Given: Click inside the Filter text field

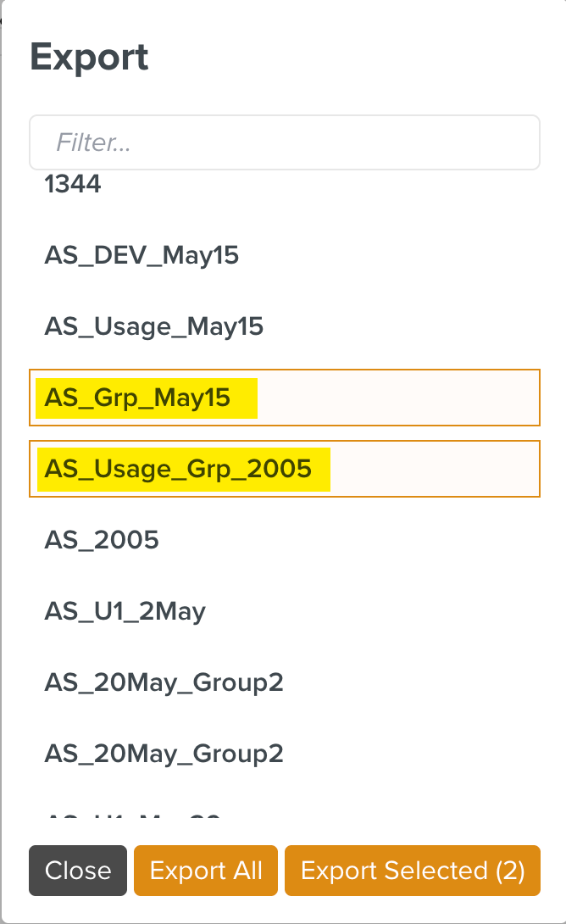Looking at the screenshot, I should (285, 142).
